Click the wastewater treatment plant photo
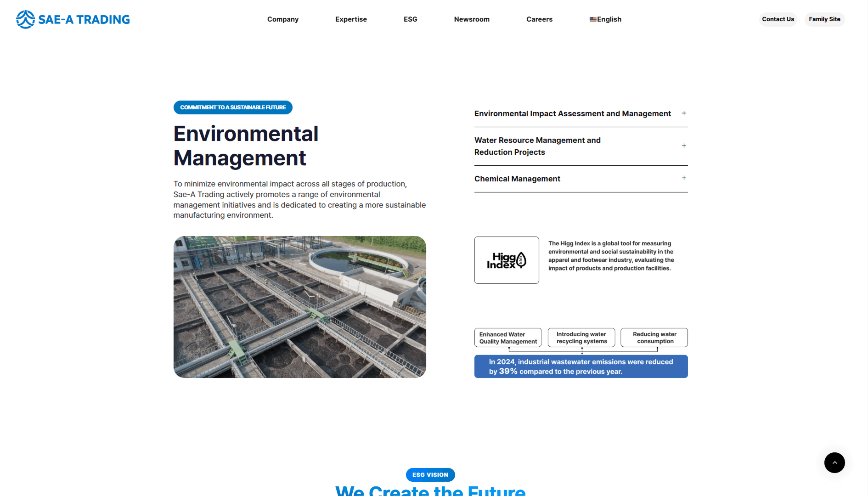Screen dimensions: 868x496 coord(300,307)
